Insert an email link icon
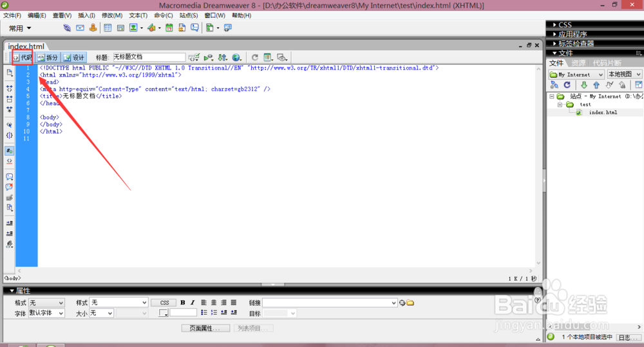Viewport: 644px width, 347px height. point(80,28)
